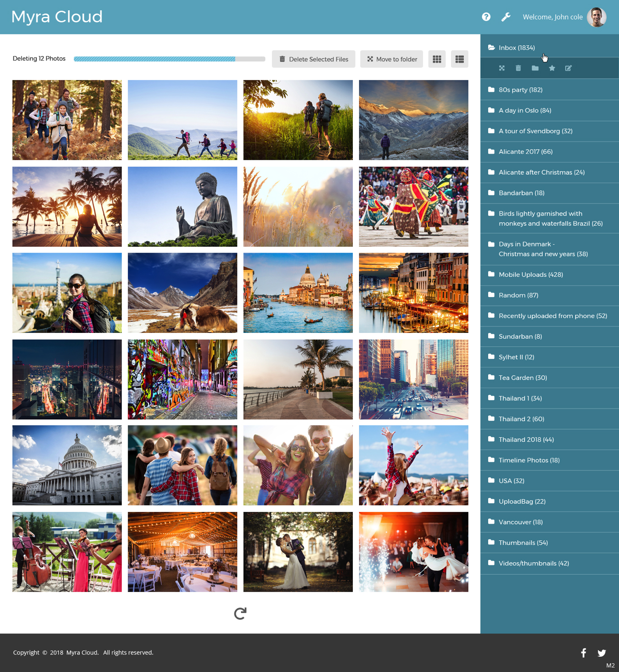Image resolution: width=619 pixels, height=672 pixels.
Task: Open the grid view layout
Action: coord(437,59)
